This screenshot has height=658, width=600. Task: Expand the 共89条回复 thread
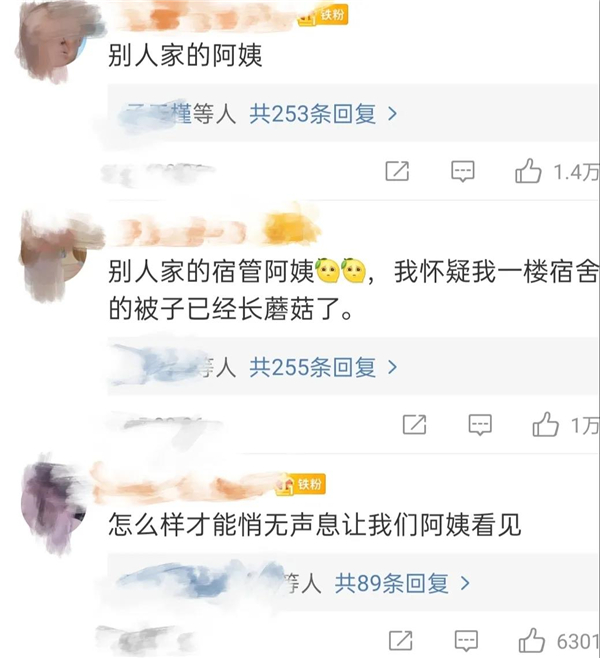[x=402, y=583]
